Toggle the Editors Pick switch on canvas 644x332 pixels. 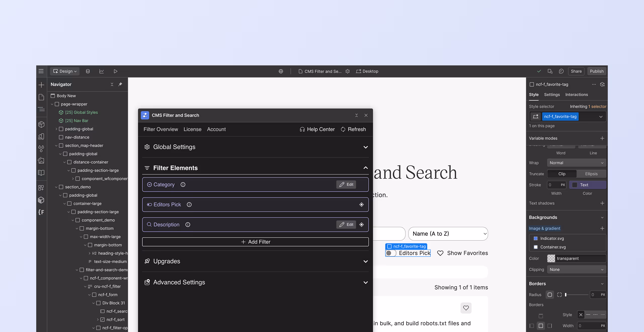pos(391,253)
